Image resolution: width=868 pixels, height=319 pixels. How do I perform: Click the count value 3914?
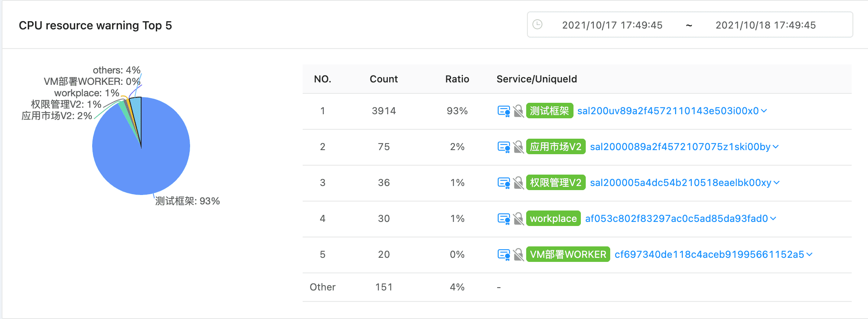click(384, 111)
